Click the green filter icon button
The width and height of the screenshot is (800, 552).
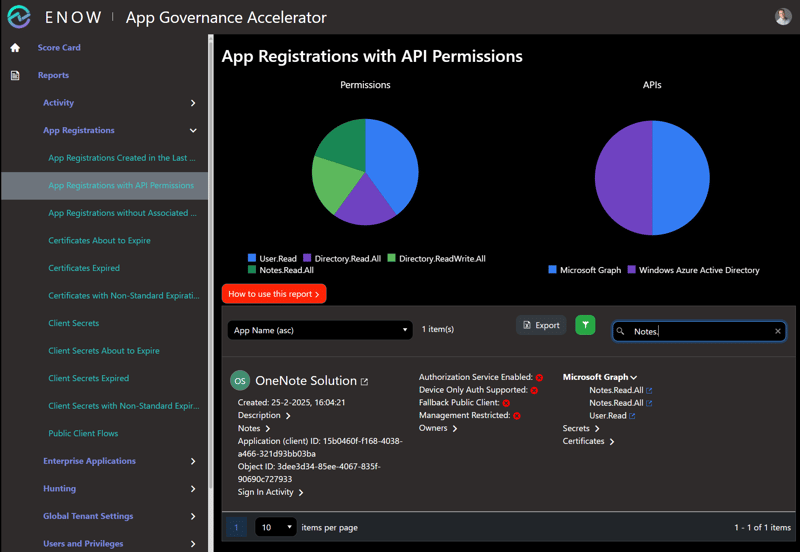coord(585,325)
